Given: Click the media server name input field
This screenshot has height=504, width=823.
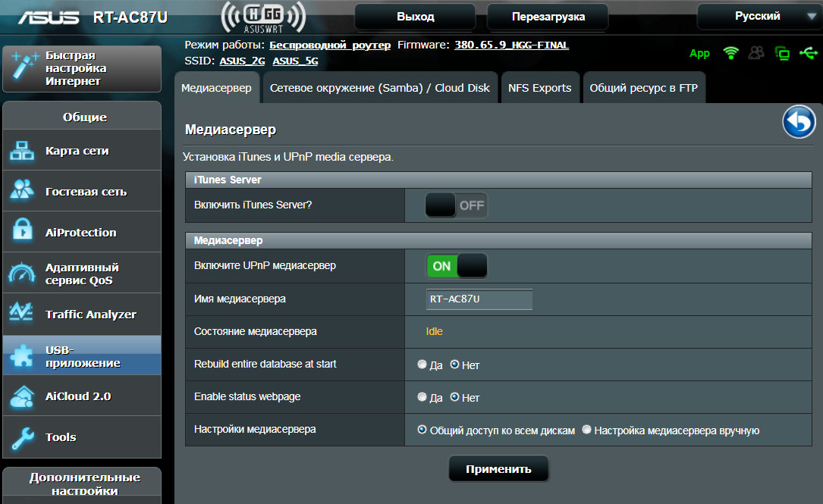Looking at the screenshot, I should click(479, 299).
